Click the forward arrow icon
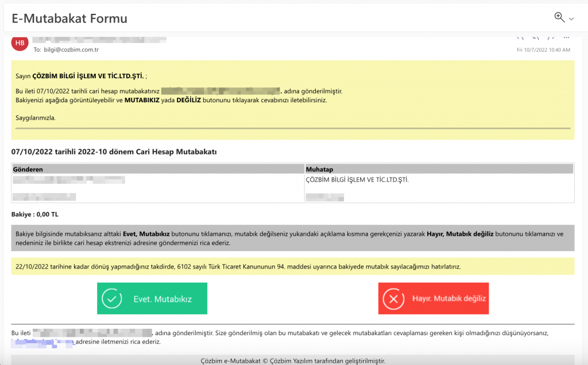The width and height of the screenshot is (588, 365). 551,38
